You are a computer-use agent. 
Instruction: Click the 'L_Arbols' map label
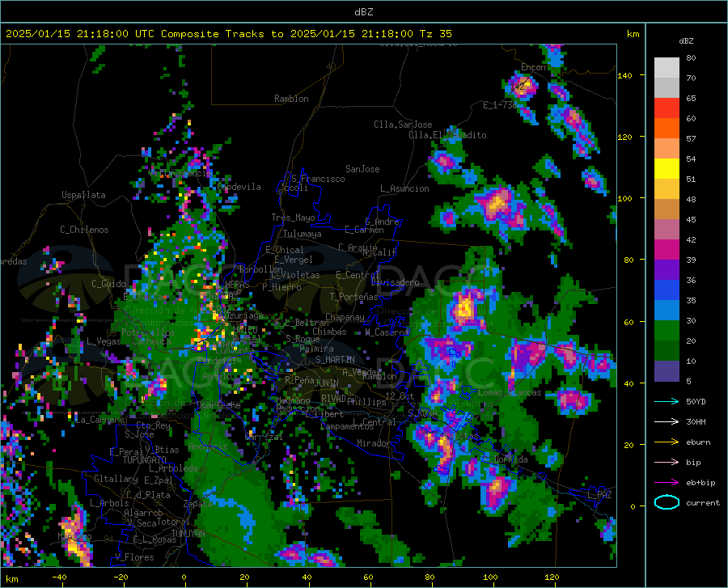[x=109, y=502]
